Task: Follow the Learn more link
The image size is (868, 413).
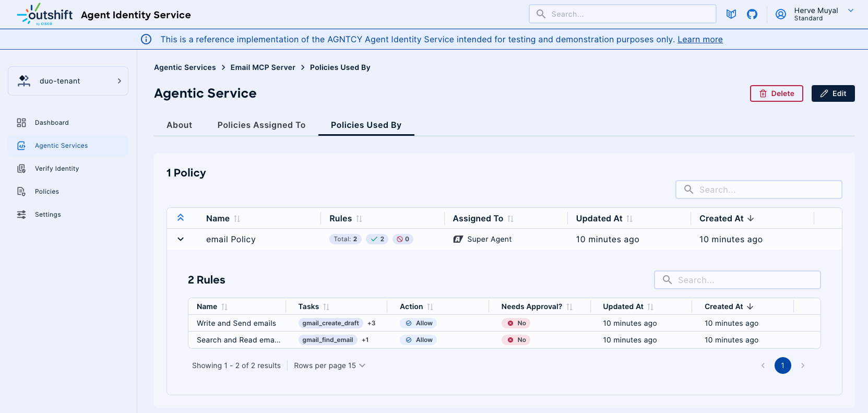Action: point(700,39)
